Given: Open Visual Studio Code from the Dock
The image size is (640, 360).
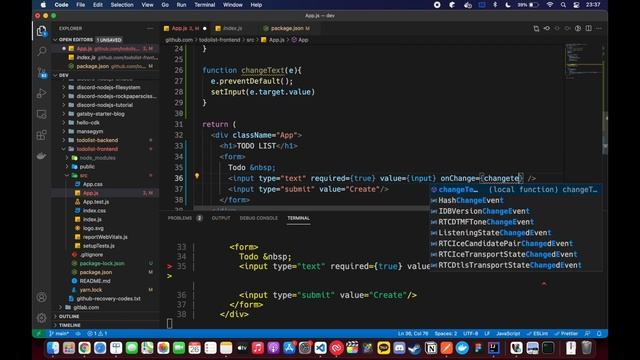Looking at the screenshot, I should coord(320,348).
